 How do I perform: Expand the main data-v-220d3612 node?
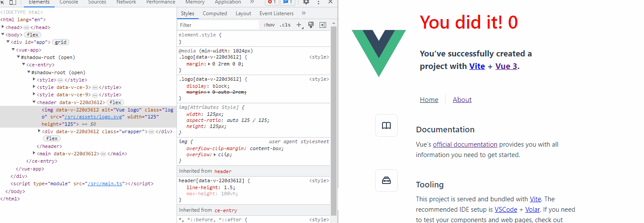tap(34, 153)
